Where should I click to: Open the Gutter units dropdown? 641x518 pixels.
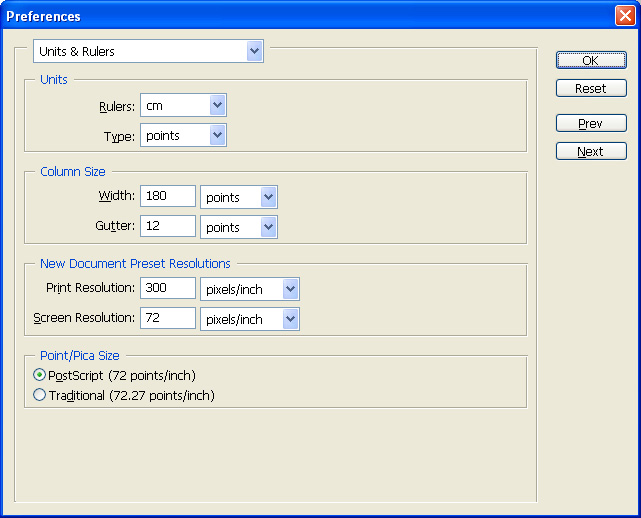click(239, 227)
